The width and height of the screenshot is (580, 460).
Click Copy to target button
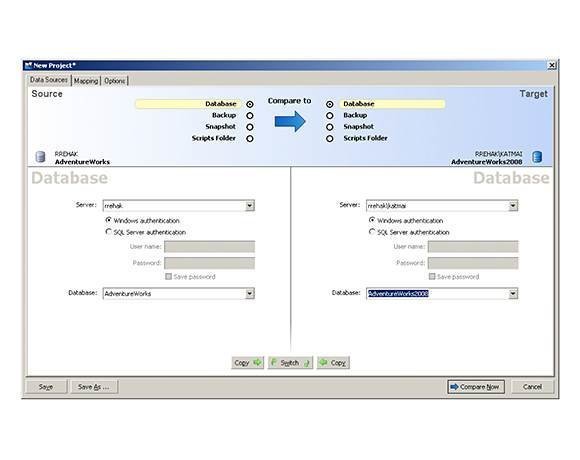pos(247,363)
